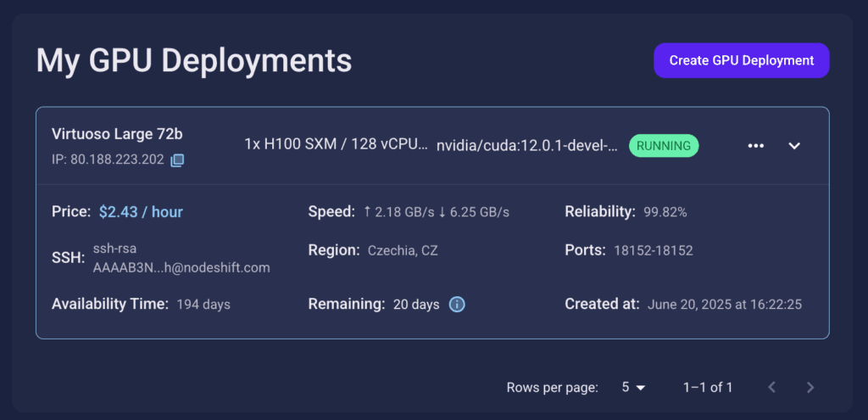Click the $2.43 / hour price
This screenshot has width=868, height=420.
point(142,211)
